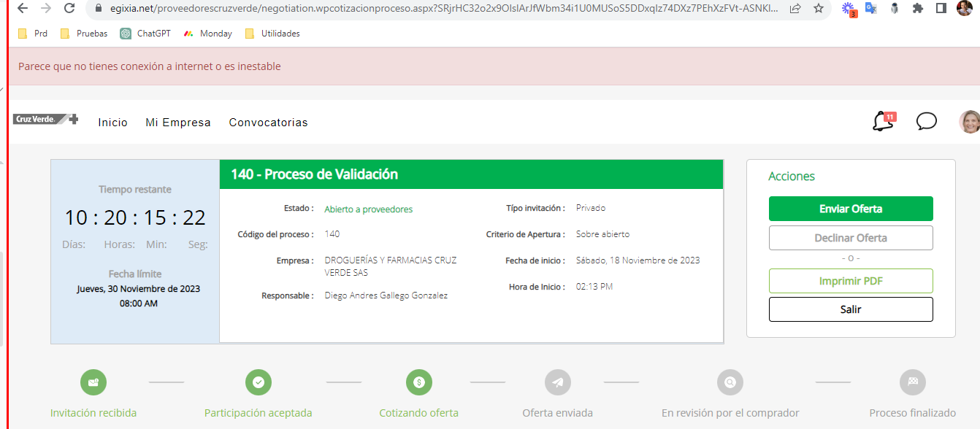Open the browser extensions puzzle icon
Screen dimensions: 980x429
tap(918, 9)
